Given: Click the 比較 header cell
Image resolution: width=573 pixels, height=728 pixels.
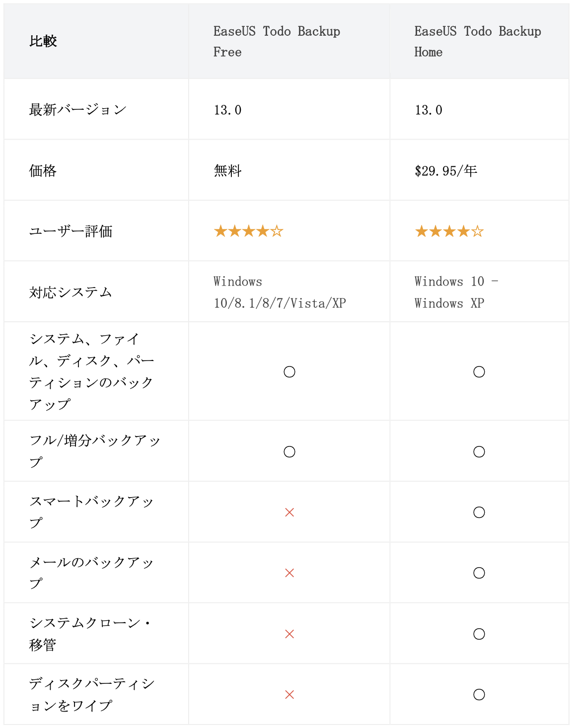Looking at the screenshot, I should (x=43, y=42).
